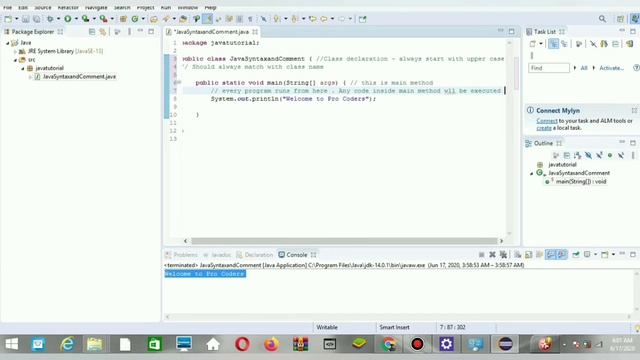640x360 pixels.
Task: Expand the JRE System Library node
Action: pos(15,51)
